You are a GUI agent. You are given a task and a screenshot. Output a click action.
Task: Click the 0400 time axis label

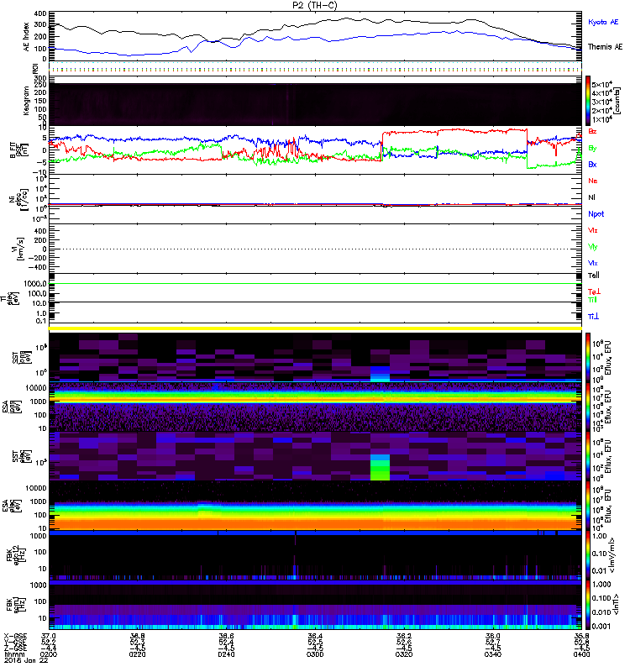(x=581, y=654)
